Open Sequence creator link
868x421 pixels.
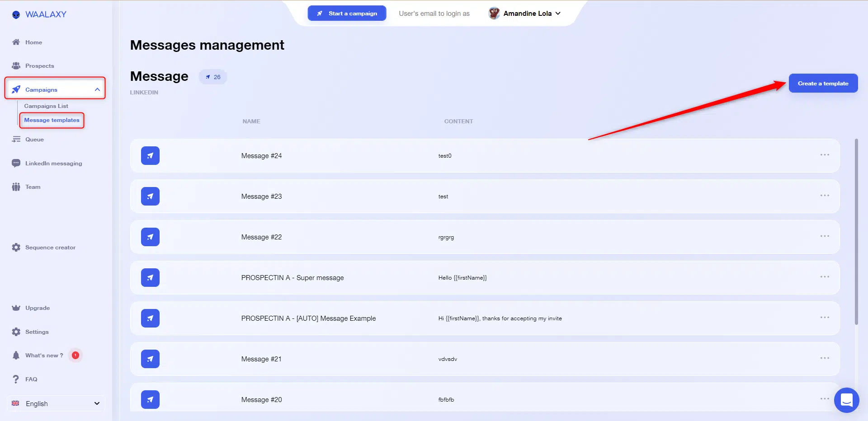(50, 247)
